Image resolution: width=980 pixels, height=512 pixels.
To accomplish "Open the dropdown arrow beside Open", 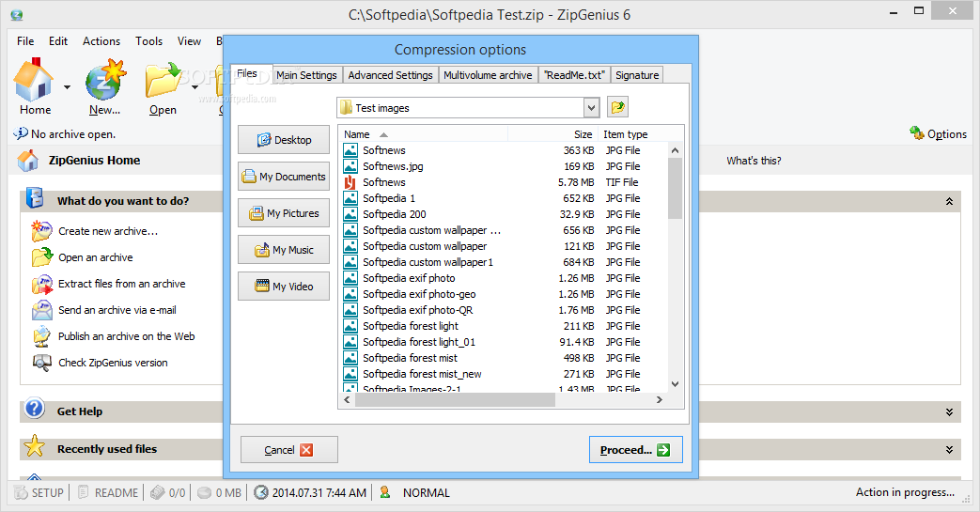I will tap(195, 87).
